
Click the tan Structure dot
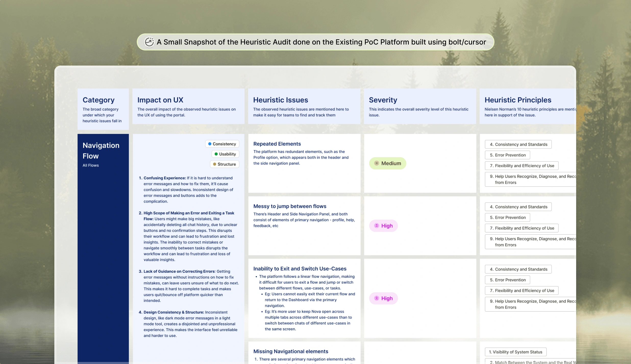pos(215,164)
